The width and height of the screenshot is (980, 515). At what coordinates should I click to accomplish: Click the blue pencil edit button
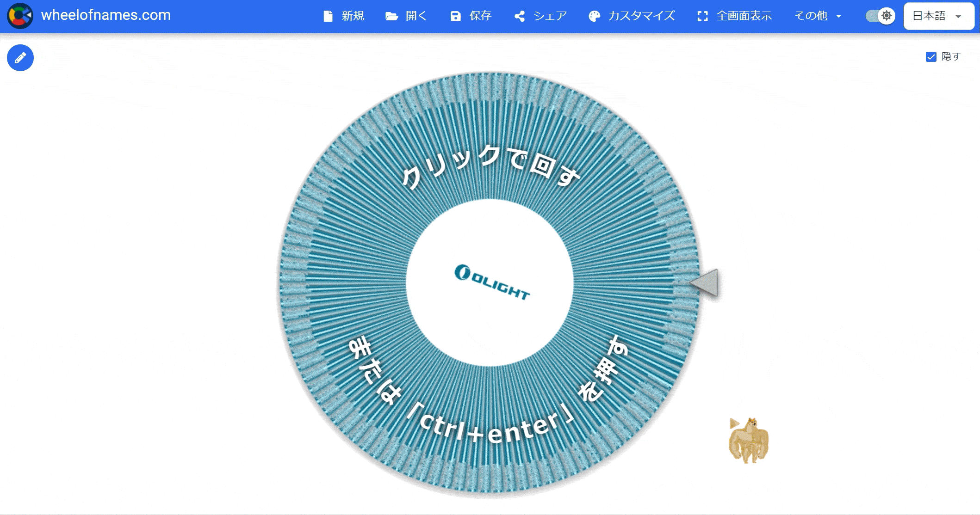(20, 58)
